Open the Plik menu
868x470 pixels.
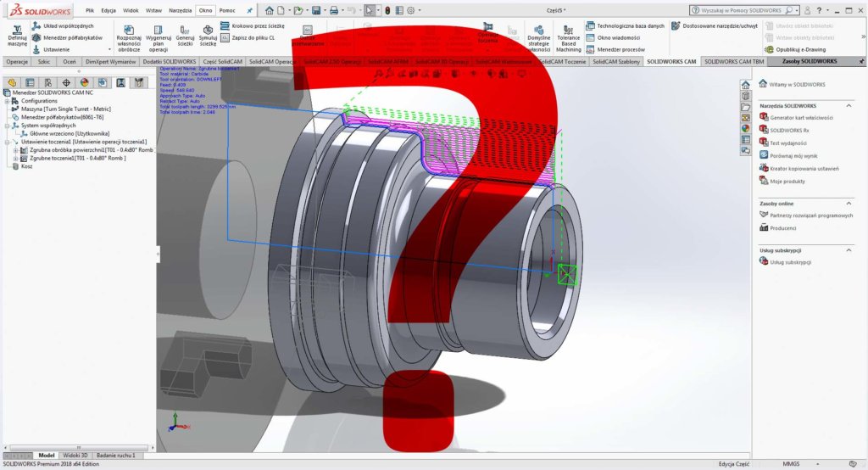click(x=90, y=10)
